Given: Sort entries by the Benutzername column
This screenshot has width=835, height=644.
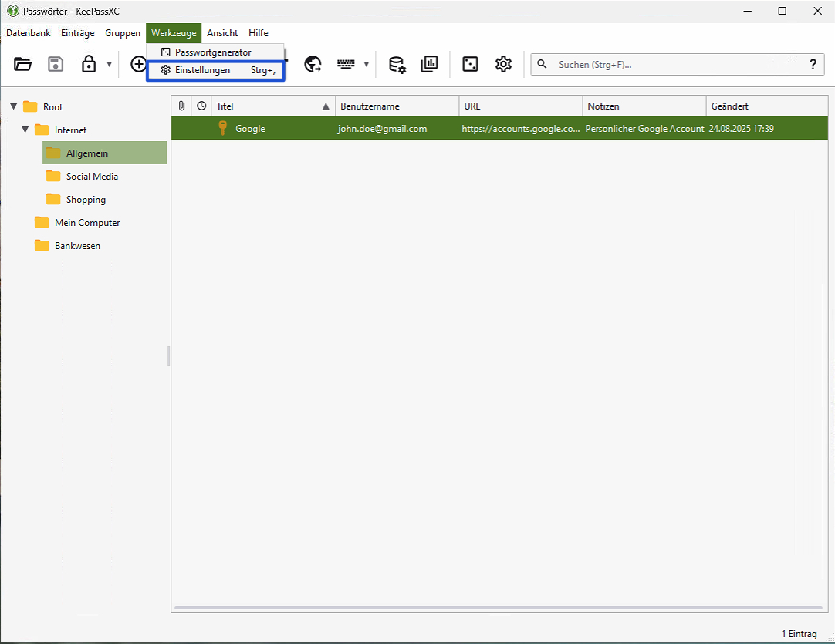Looking at the screenshot, I should (370, 106).
